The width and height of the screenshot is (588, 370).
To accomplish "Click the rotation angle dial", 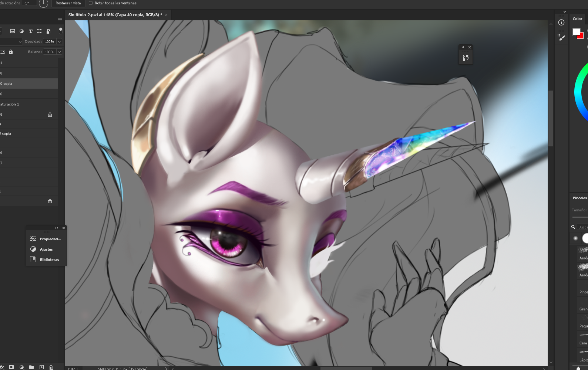I will 43,3.
